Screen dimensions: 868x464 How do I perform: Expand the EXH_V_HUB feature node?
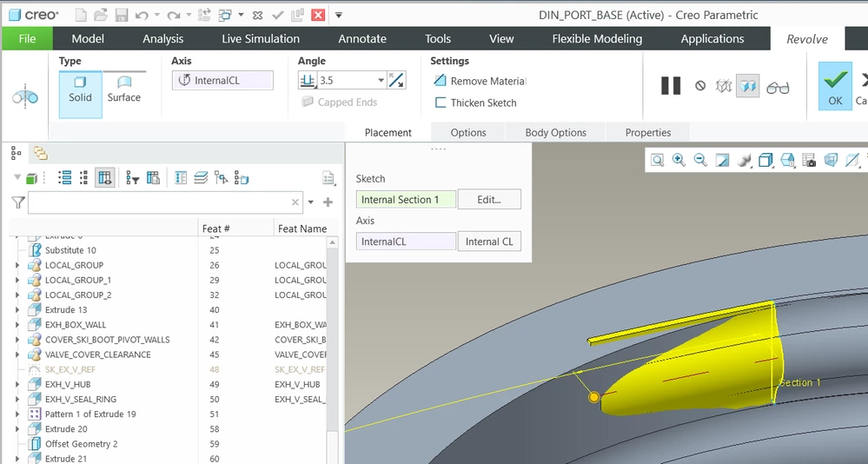17,384
